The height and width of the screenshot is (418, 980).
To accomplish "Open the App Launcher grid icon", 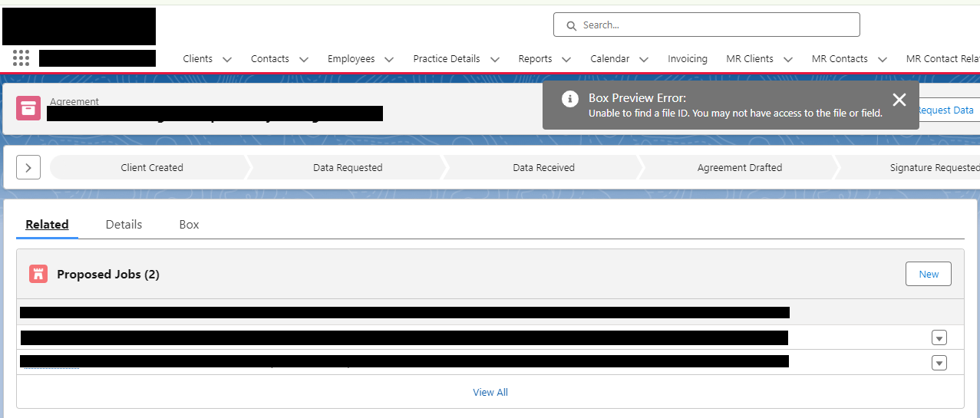I will click(x=21, y=58).
